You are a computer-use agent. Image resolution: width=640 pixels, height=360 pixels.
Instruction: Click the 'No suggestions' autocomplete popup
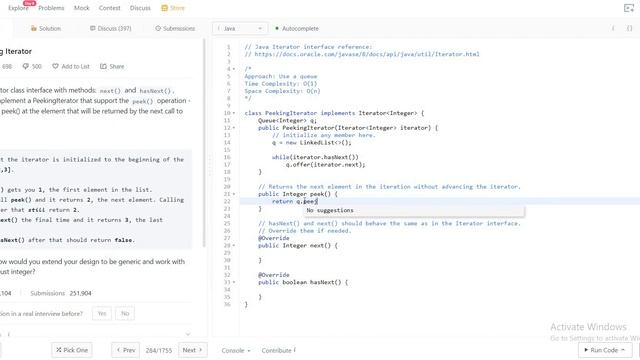click(x=414, y=210)
